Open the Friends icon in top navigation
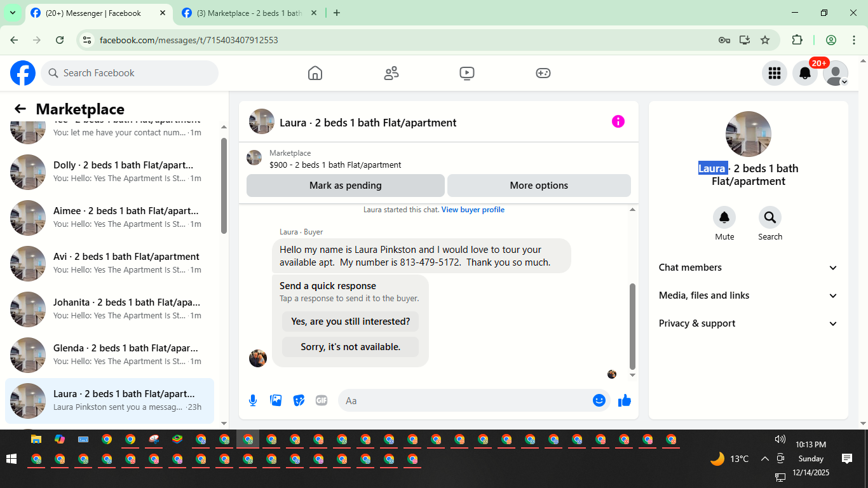 pyautogui.click(x=391, y=73)
